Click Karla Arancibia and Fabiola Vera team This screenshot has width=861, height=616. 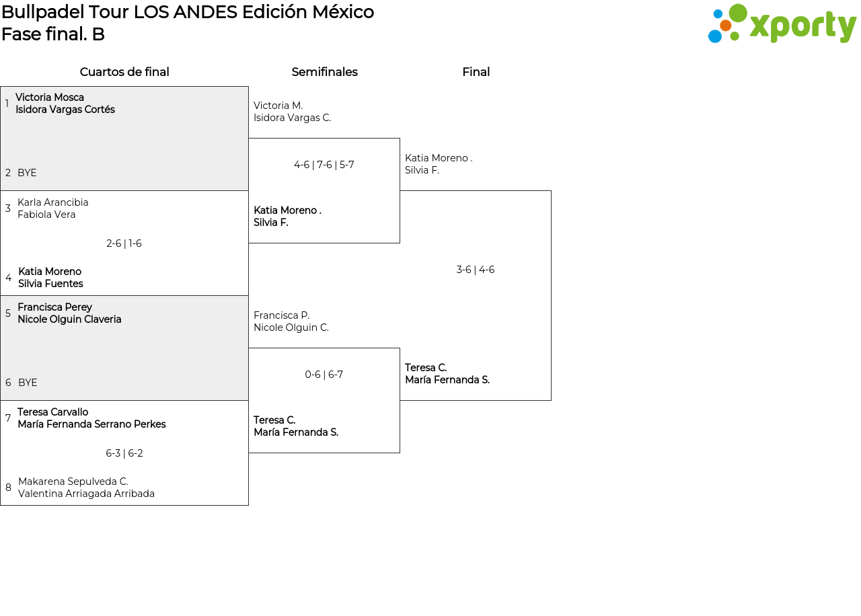point(53,208)
